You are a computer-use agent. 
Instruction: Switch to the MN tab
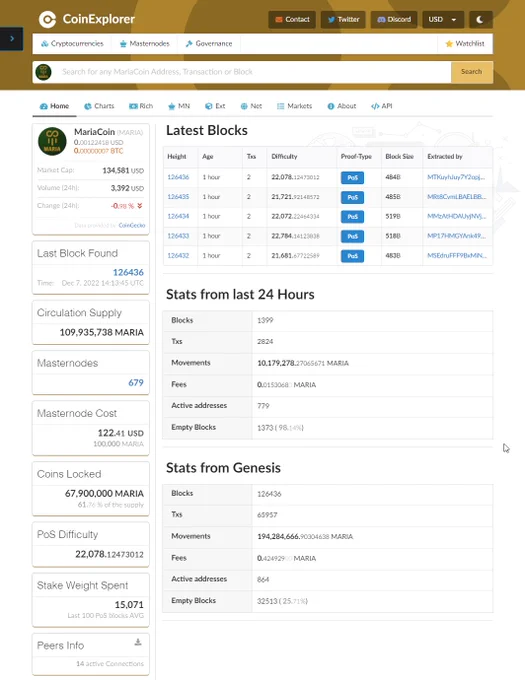point(179,106)
